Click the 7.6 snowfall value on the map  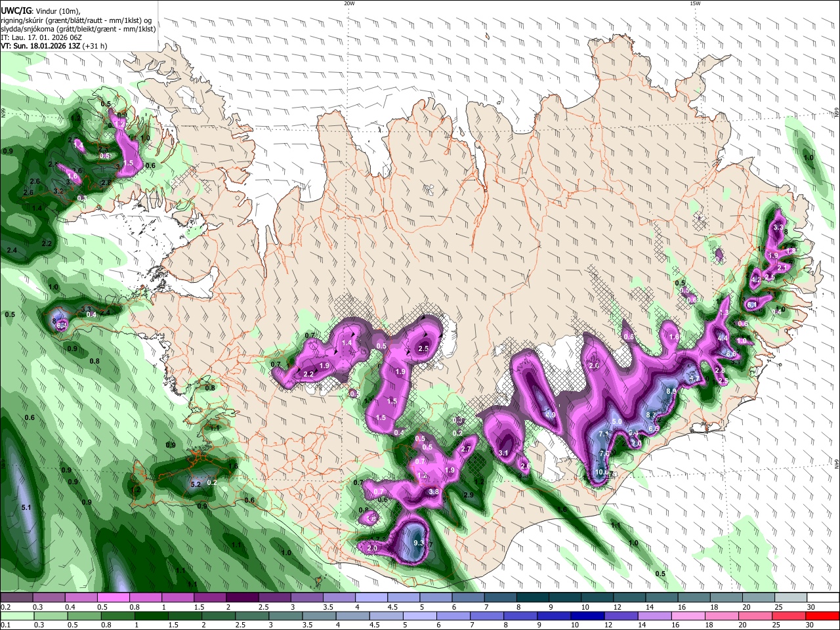[605, 453]
